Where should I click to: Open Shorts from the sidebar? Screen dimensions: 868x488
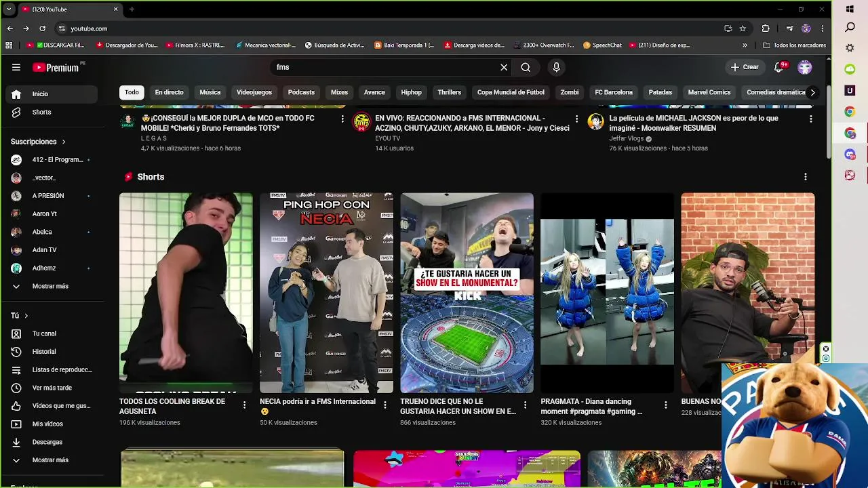pos(52,112)
